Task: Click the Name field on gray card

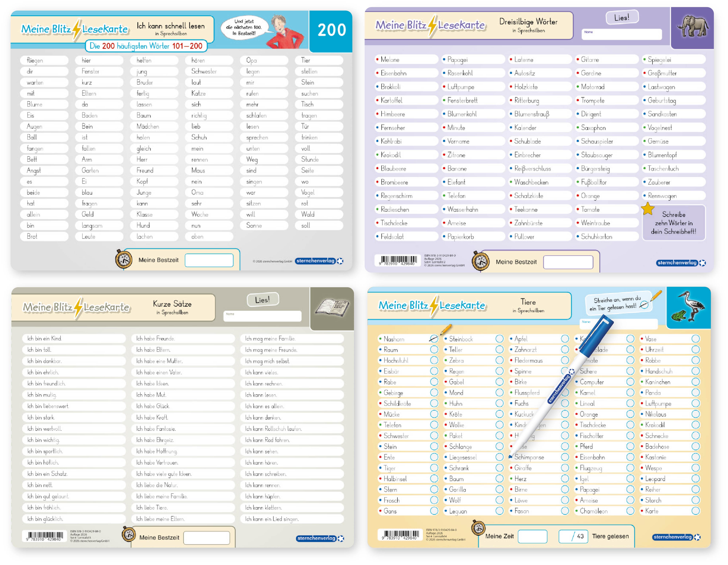Action: coord(262,316)
